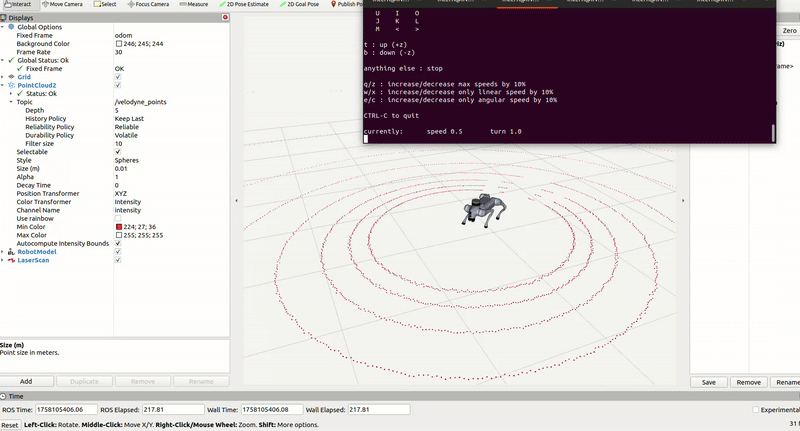Uncheck Autocompute Intensity Bounds
Screen dimensions: 800x431
tap(118, 243)
